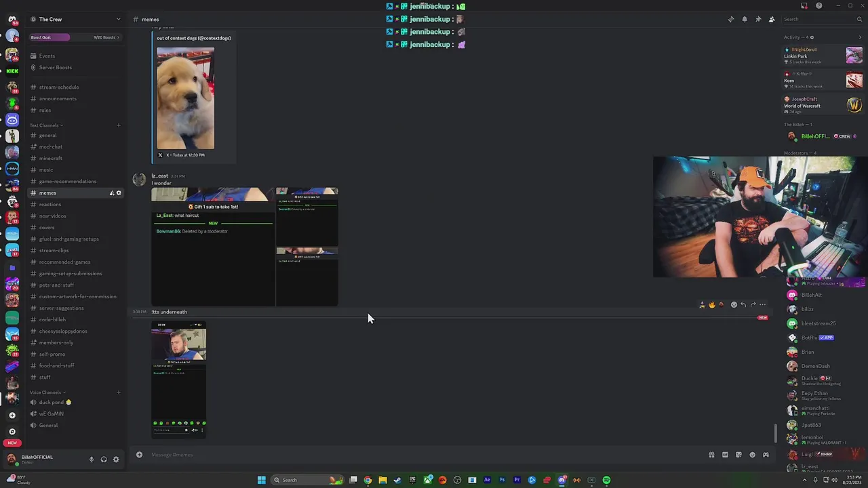Collapse the Voice Channels category
Screen dimensions: 868x488
click(47, 392)
